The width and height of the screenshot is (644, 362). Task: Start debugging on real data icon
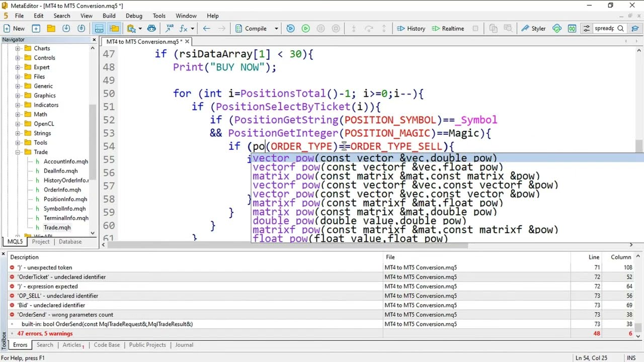click(x=305, y=29)
